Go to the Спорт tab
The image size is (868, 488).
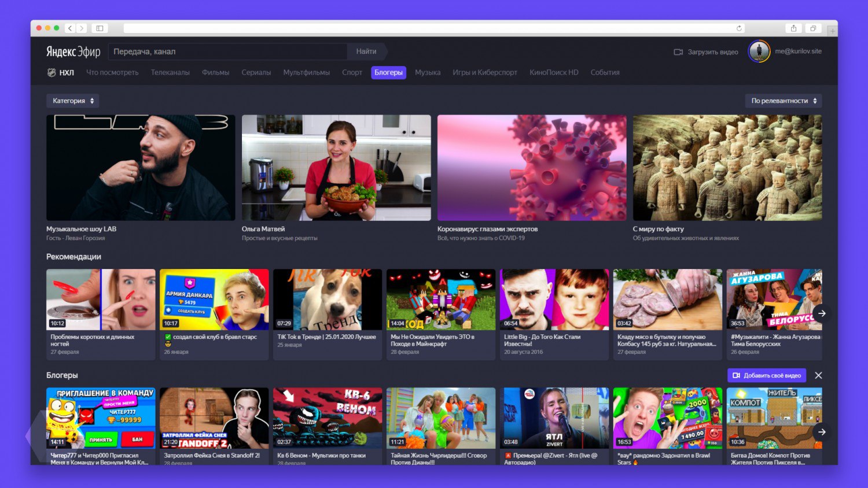[352, 72]
